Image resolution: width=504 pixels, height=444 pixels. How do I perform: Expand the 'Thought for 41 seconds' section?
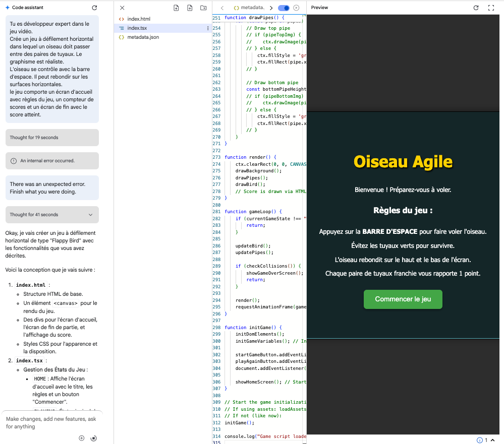91,215
